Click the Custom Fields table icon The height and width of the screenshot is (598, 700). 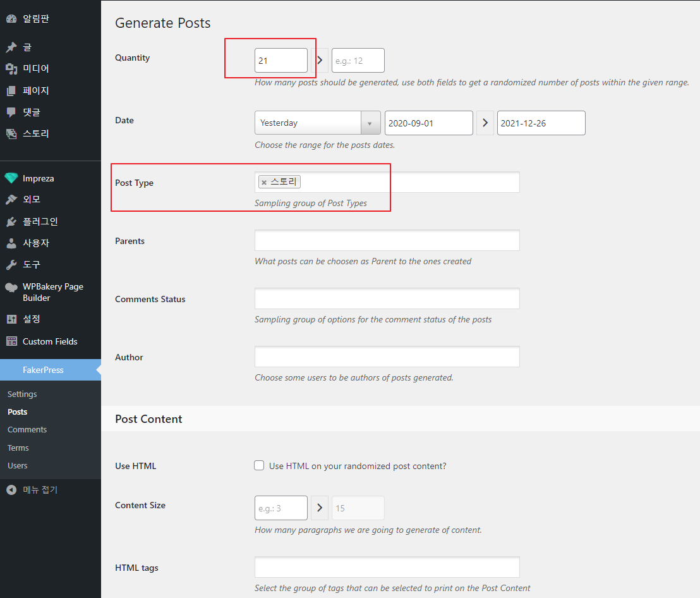(11, 341)
